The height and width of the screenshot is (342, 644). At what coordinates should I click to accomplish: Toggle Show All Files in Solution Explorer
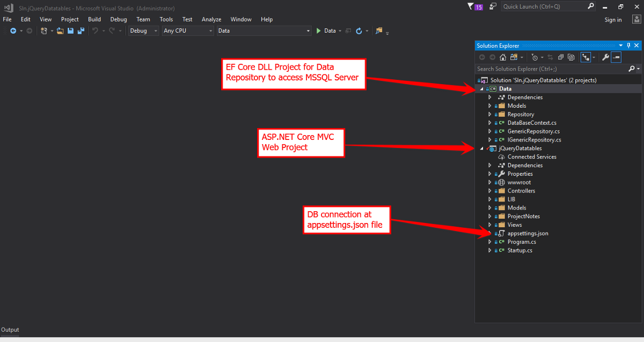click(571, 57)
